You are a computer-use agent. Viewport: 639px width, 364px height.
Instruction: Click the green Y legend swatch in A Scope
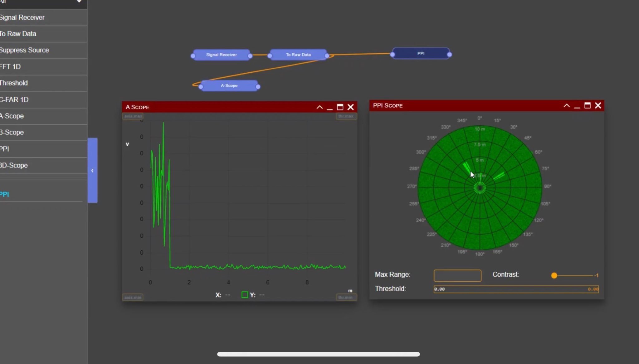click(245, 295)
